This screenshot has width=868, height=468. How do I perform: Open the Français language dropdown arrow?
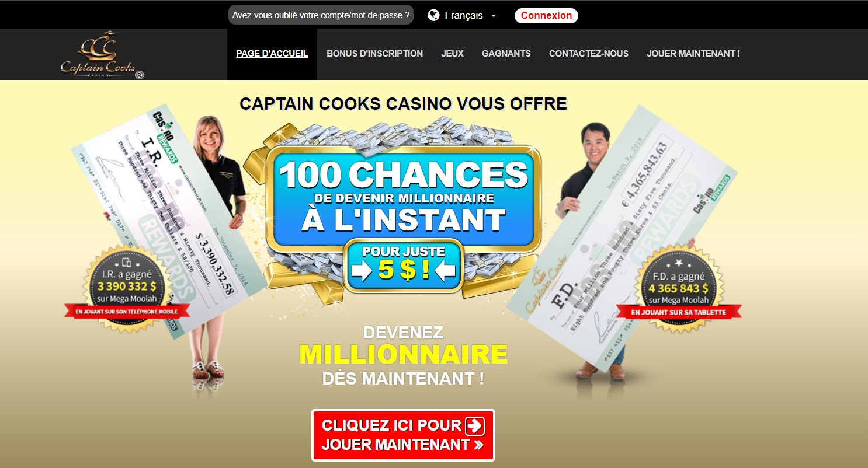click(494, 16)
